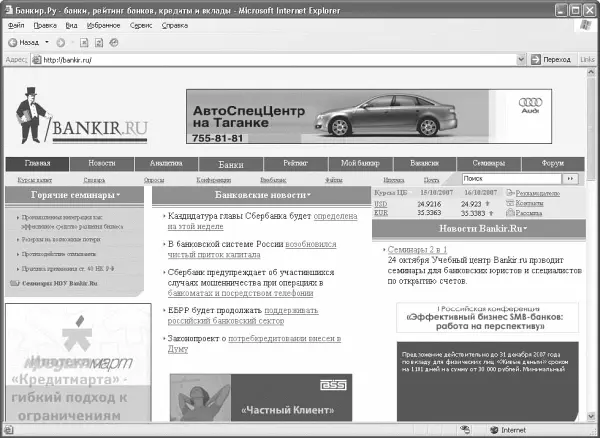
Task: Open the Вид menu
Action: [x=71, y=26]
